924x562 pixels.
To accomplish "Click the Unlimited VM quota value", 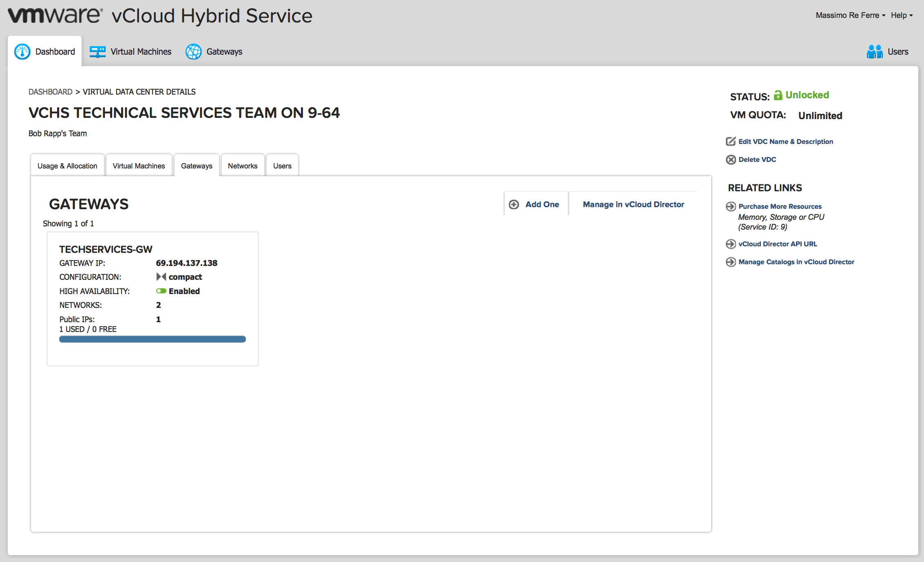I will click(x=820, y=116).
